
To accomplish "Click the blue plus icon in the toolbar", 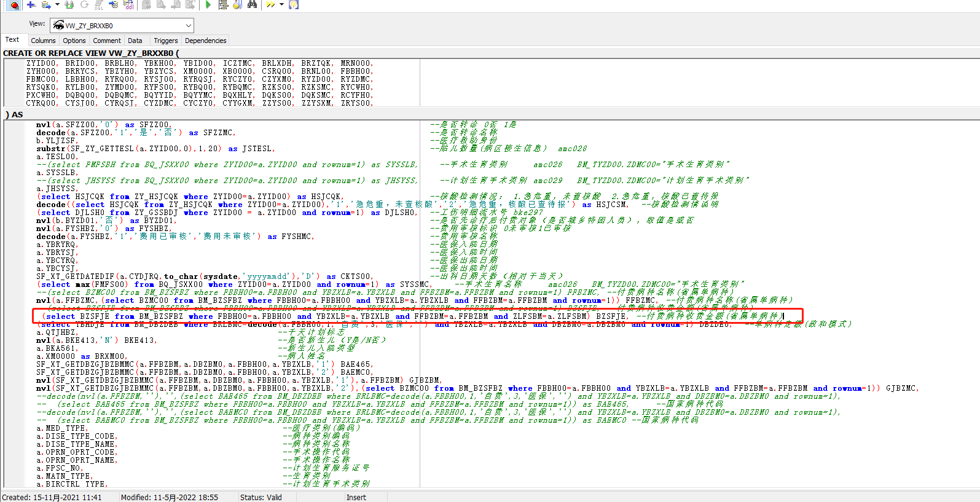I will 31,5.
